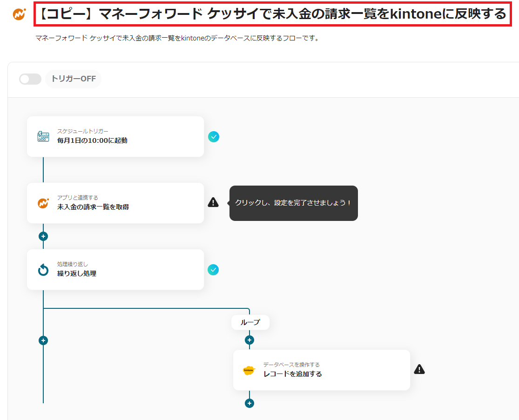Click the checkmark beside 繰り返し処理
This screenshot has width=519, height=420.
click(213, 270)
